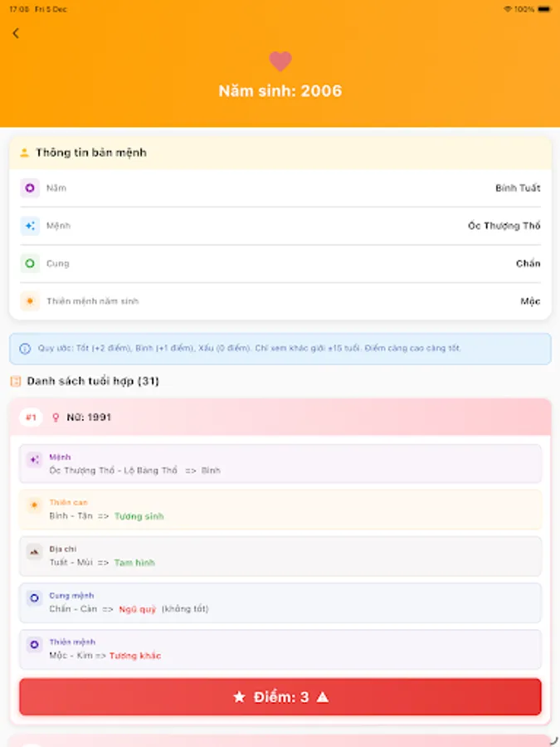Click the sun icon for Thiên mệnh năm sinh

(29, 301)
